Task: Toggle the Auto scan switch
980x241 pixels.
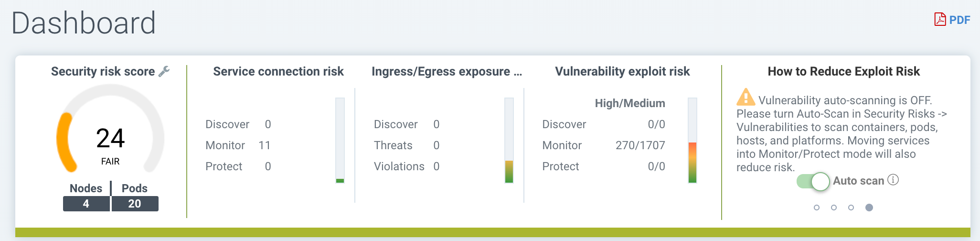Action: coord(813,181)
